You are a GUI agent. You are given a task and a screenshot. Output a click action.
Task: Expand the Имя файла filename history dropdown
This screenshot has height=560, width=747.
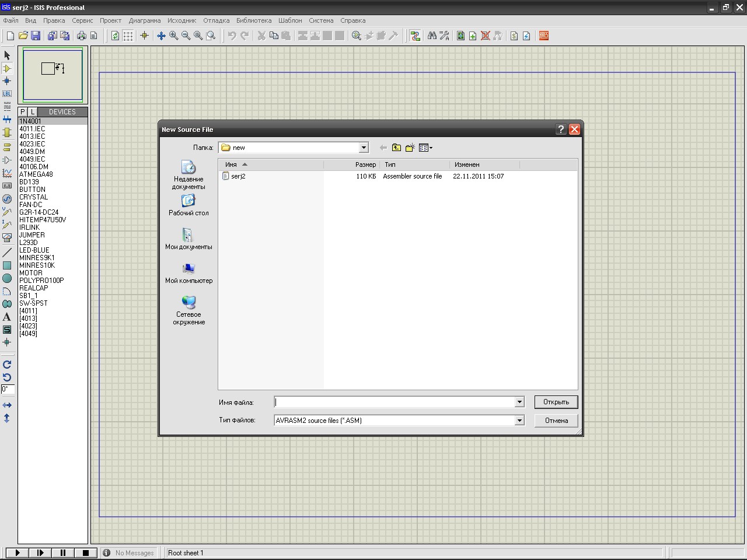click(x=519, y=402)
